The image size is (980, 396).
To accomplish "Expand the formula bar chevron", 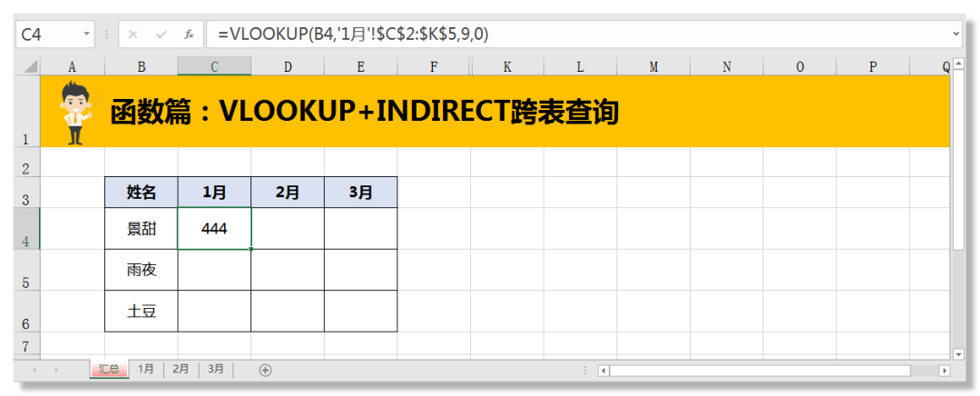I will [x=955, y=35].
